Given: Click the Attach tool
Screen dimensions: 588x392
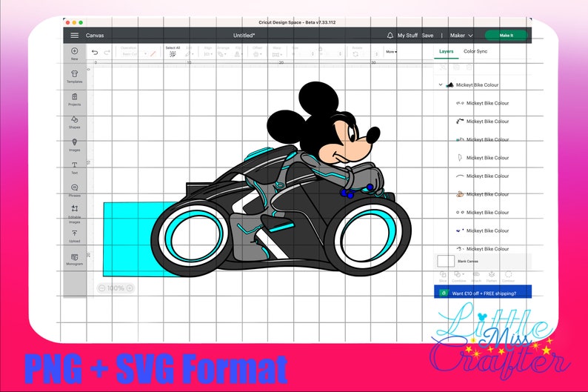Looking at the screenshot, I should pos(476,276).
